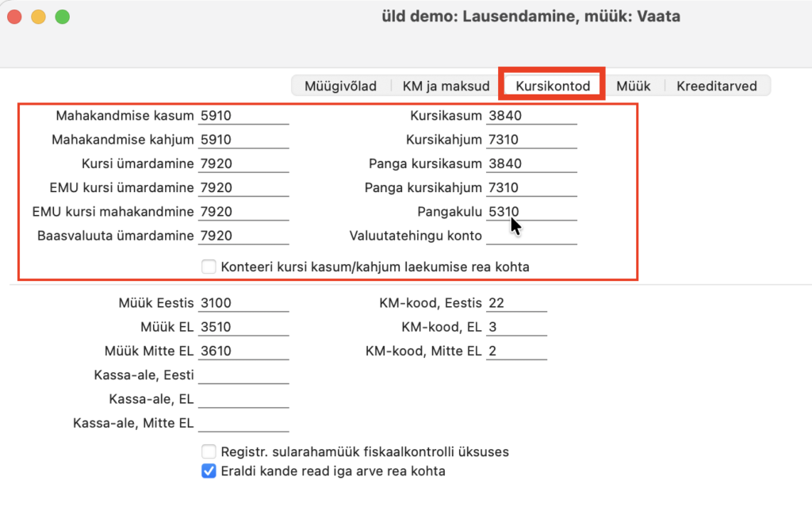
Task: Switch to the Müügivõlad tab
Action: pyautogui.click(x=340, y=86)
